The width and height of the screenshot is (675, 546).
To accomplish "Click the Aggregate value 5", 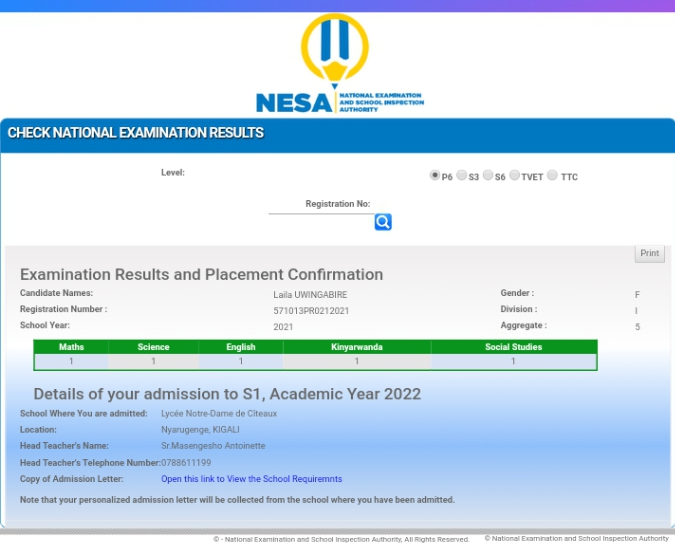I will [637, 327].
